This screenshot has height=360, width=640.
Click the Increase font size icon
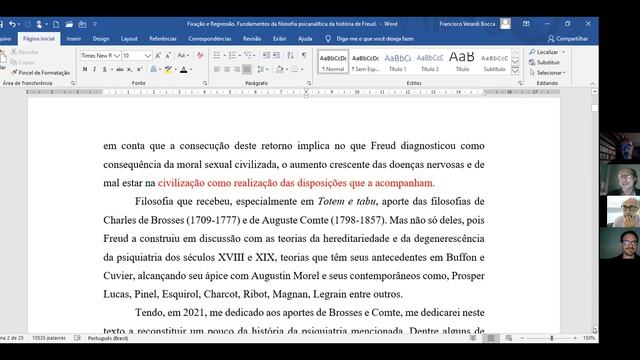tap(158, 56)
